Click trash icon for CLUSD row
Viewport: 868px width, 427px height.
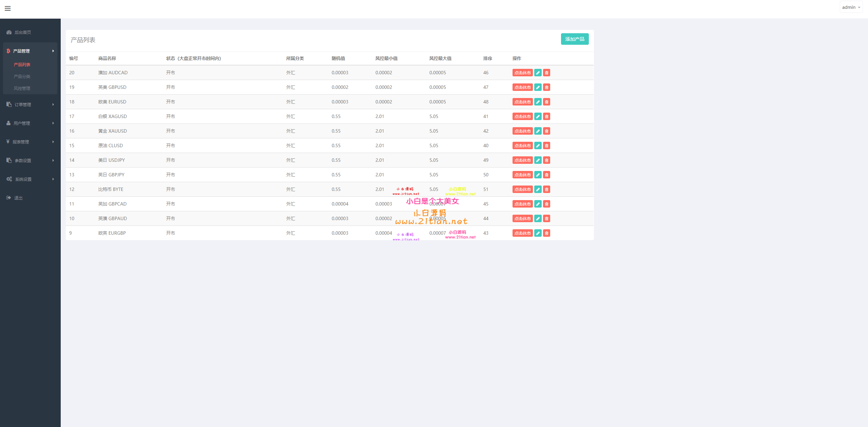coord(546,145)
